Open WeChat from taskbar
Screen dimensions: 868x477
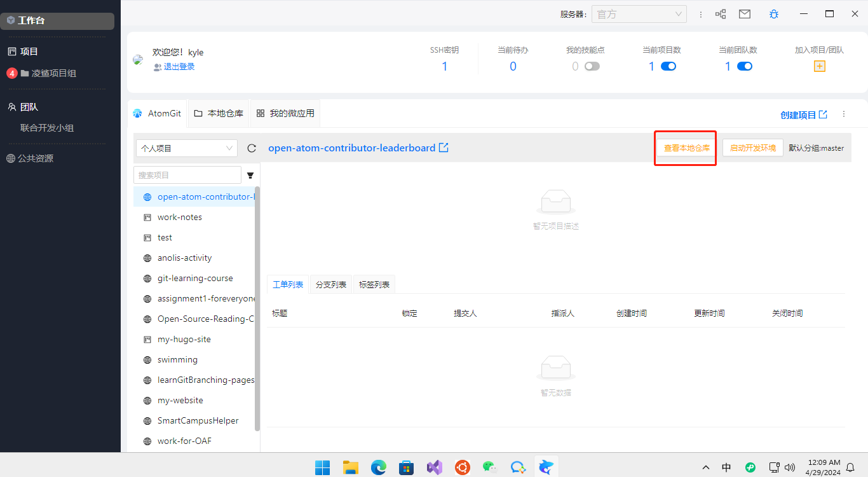490,467
